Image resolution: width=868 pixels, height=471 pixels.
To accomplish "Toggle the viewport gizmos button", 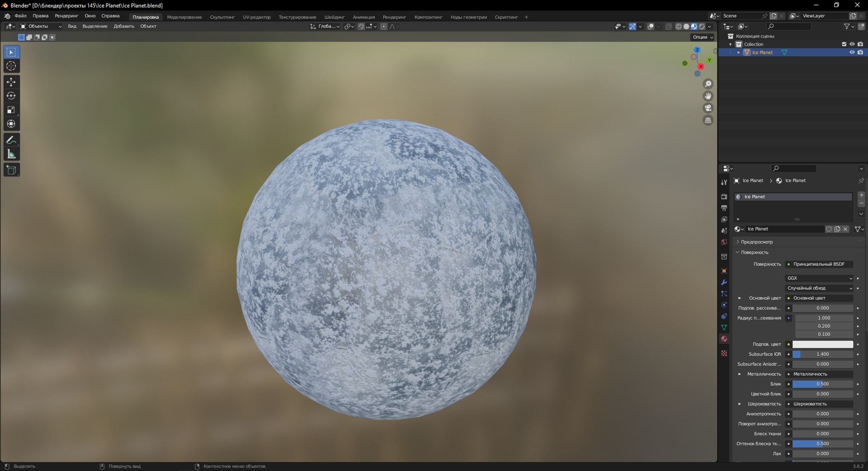I will tap(632, 27).
